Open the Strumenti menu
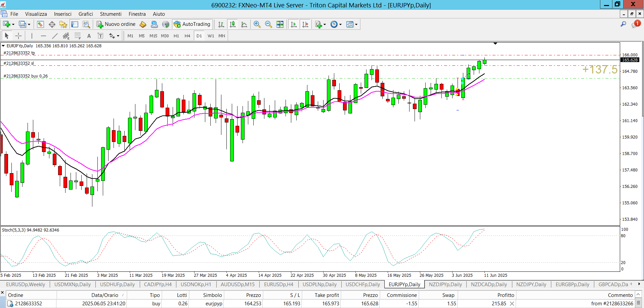 pyautogui.click(x=111, y=14)
